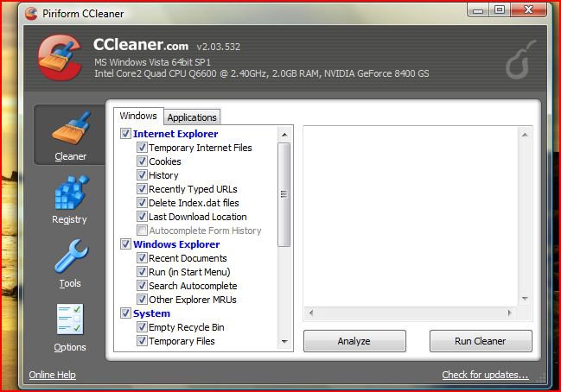Click the Analyze button
This screenshot has width=561, height=392.
click(x=354, y=341)
